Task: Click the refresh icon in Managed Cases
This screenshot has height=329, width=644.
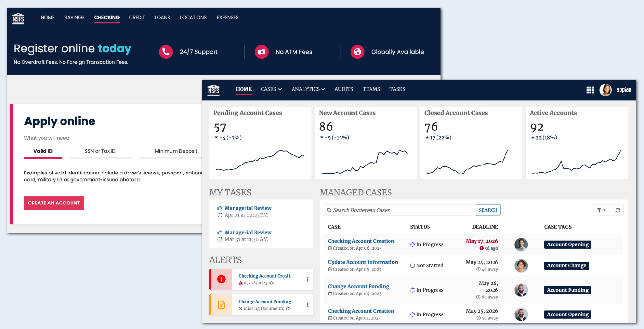Action: point(618,210)
